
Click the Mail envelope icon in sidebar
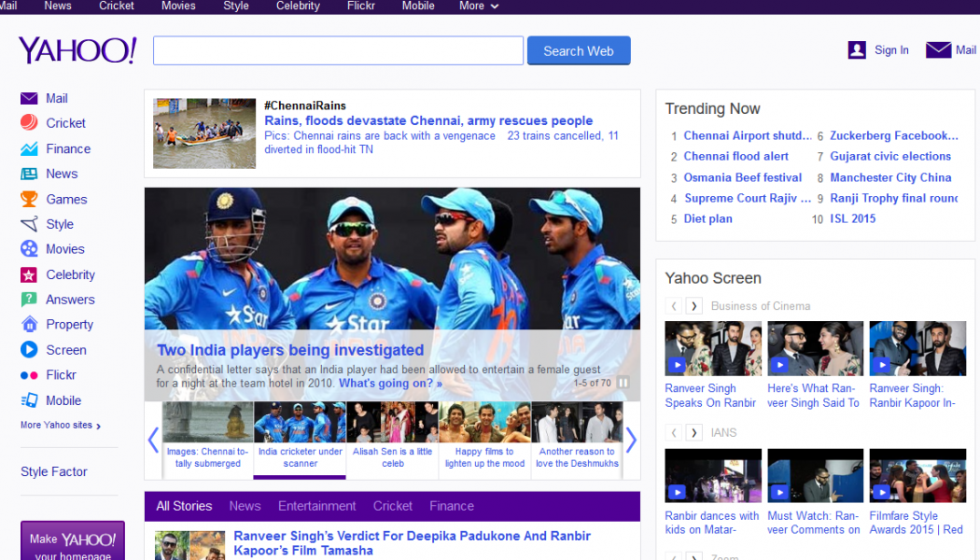(29, 98)
